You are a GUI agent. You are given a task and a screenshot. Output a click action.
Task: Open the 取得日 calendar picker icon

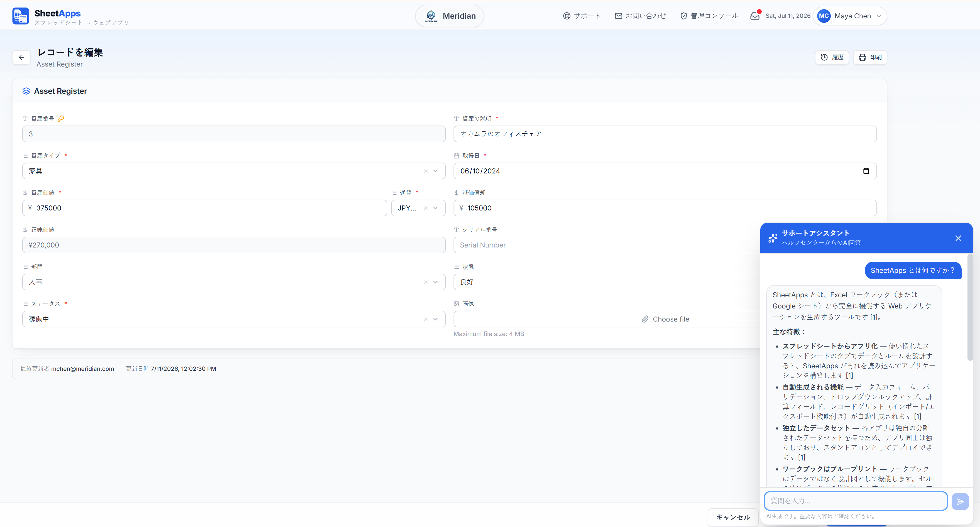[866, 171]
